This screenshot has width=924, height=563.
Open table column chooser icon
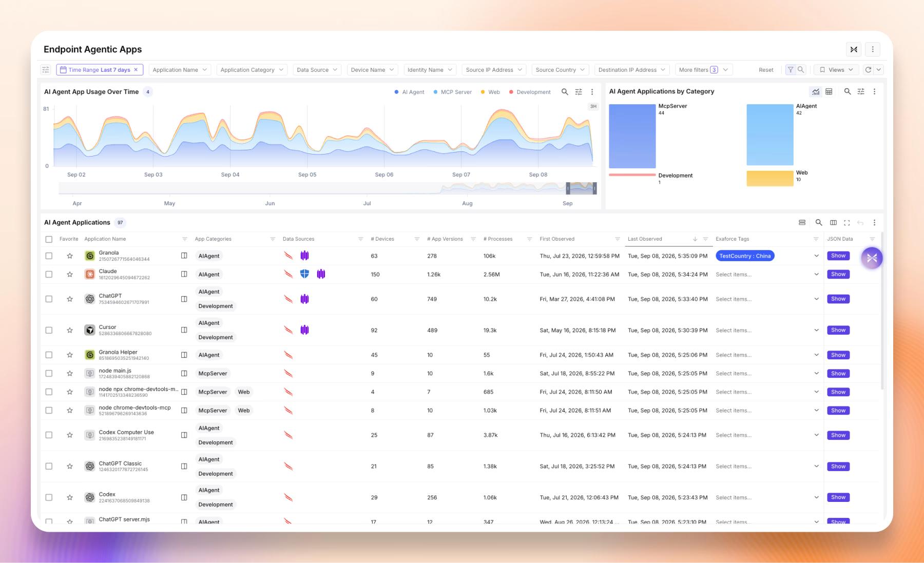(833, 222)
